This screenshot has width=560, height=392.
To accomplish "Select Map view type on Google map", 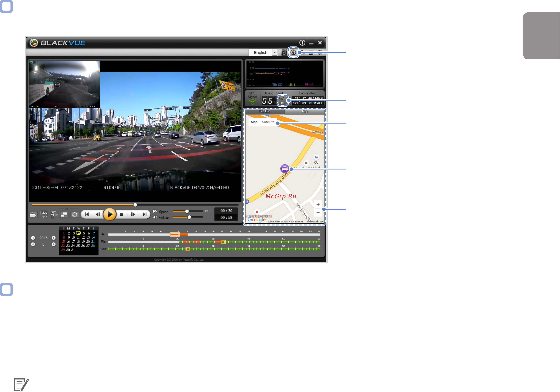I will 254,122.
